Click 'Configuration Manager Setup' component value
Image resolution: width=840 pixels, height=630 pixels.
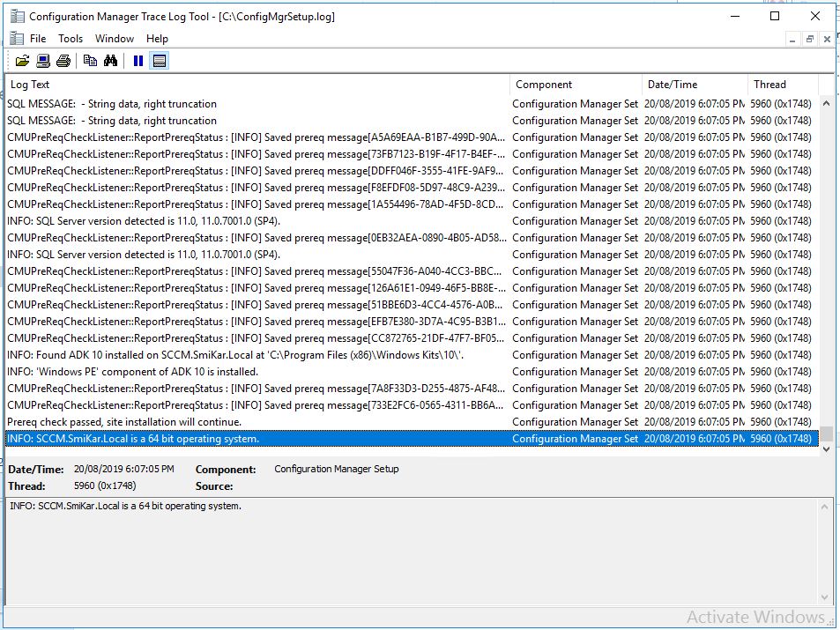[337, 470]
